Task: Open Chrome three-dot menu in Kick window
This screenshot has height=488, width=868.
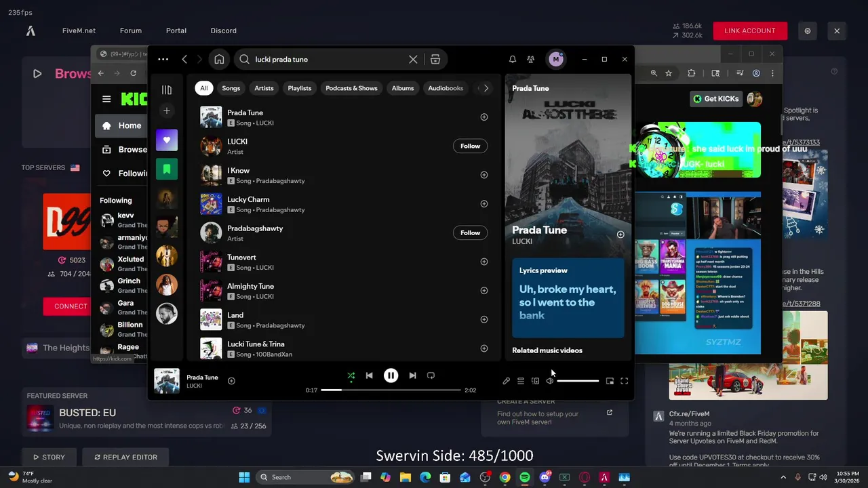Action: tap(772, 73)
